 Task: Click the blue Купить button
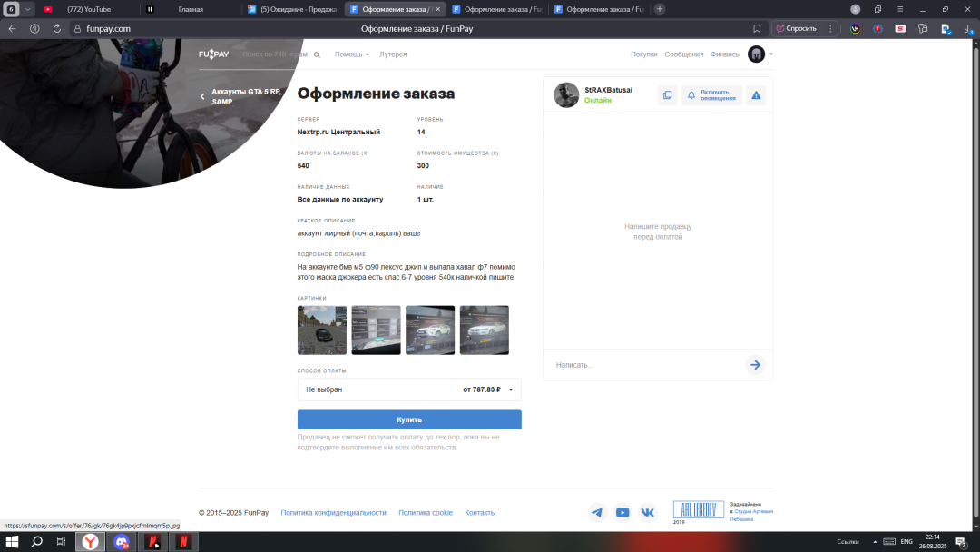[x=409, y=419]
